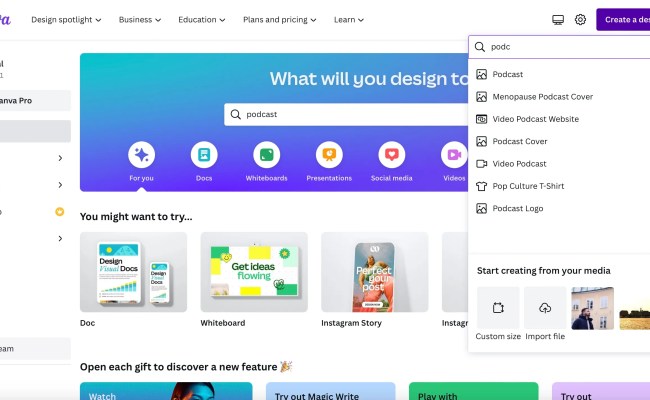Viewport: 650px width, 400px height.
Task: Open the Business menu
Action: (140, 19)
